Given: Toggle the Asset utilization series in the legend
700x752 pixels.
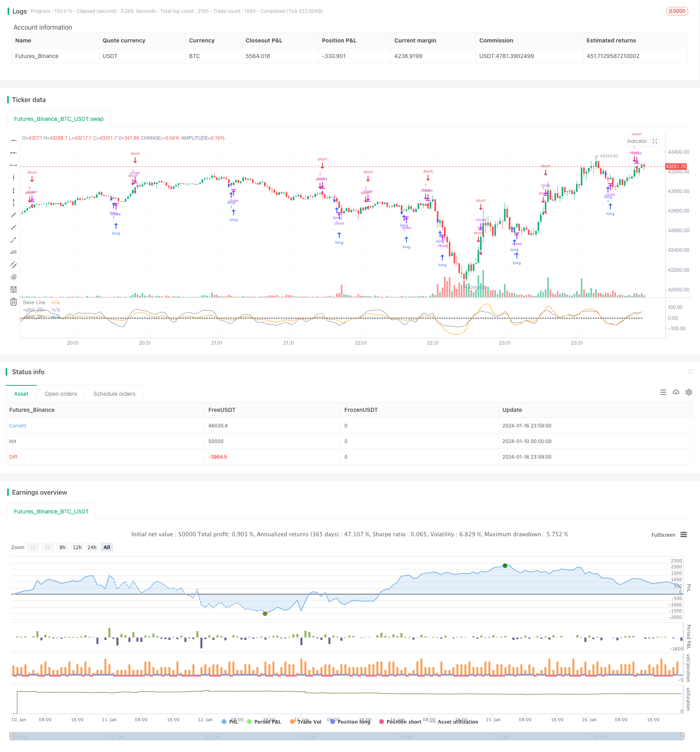Looking at the screenshot, I should click(x=458, y=722).
